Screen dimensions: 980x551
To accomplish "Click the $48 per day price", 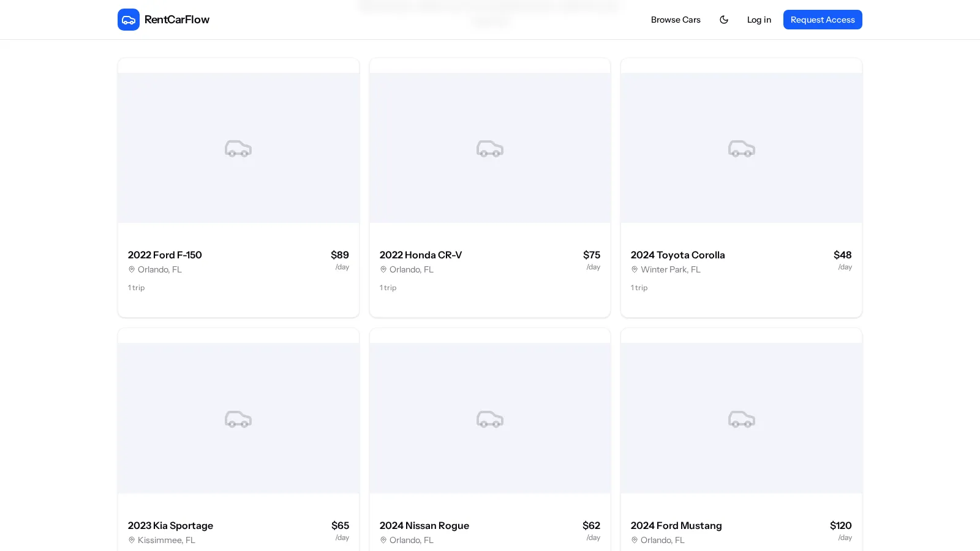I will coord(843,260).
